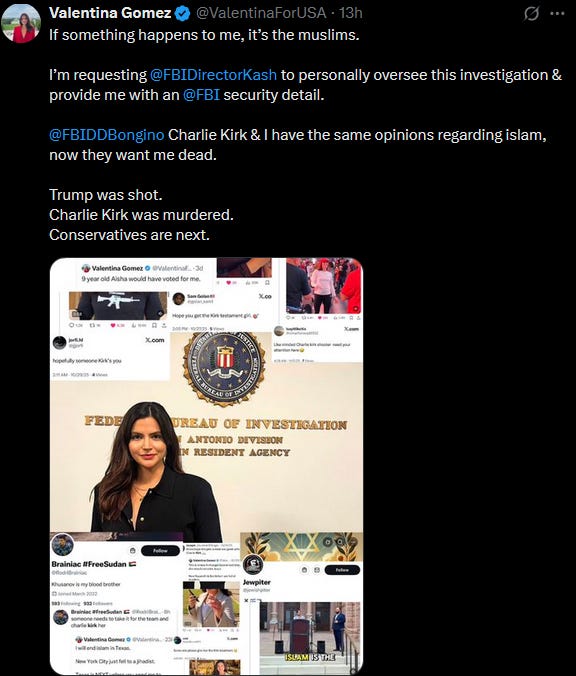Viewport: 576px width, 676px height.
Task: Click the Follow button on Brainiac profile
Action: (160, 551)
